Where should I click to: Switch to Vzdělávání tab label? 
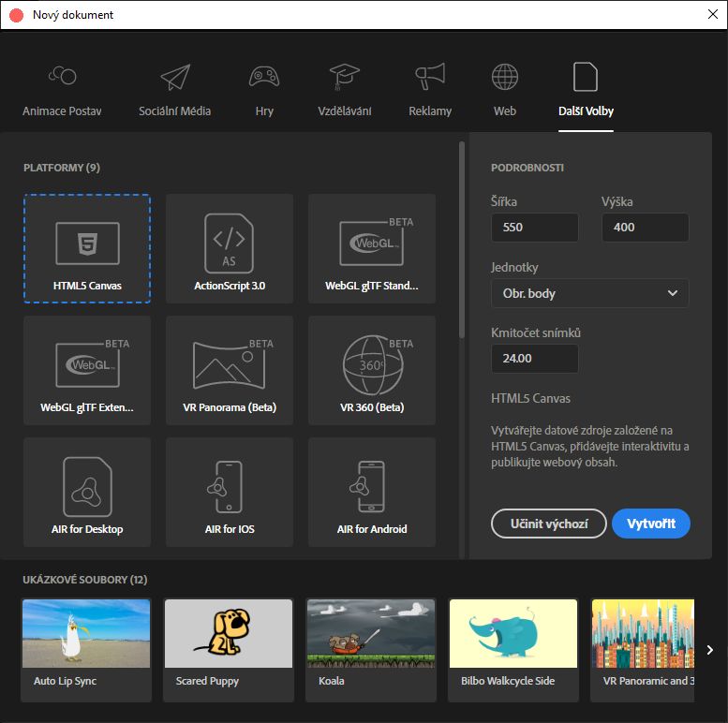coord(345,111)
